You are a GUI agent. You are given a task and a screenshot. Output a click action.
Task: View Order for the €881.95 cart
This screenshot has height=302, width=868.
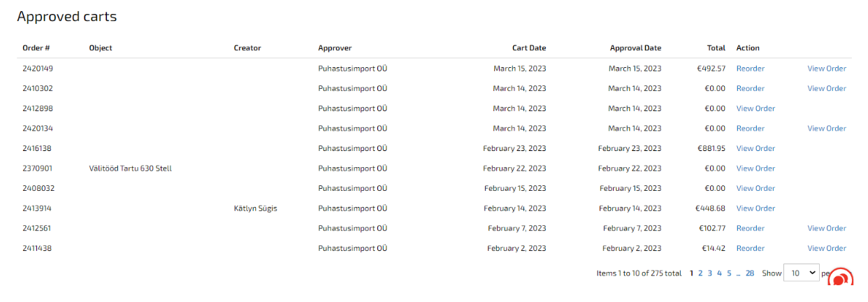click(755, 148)
